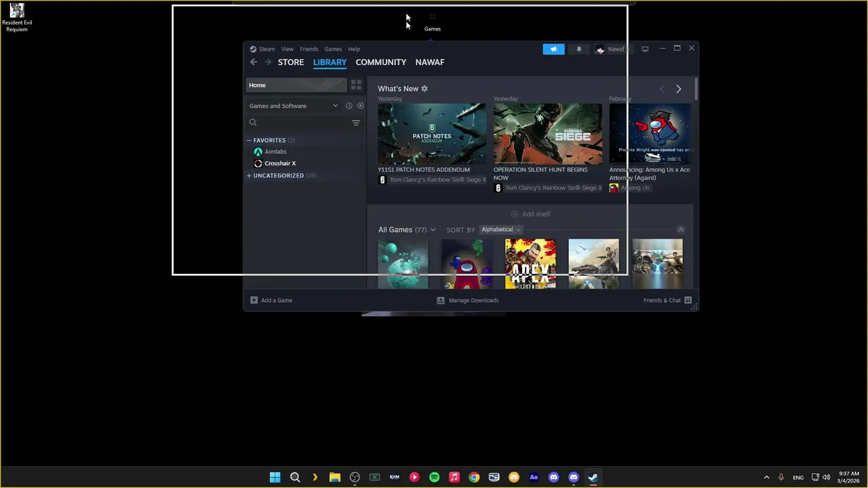
Task: Open the clock showing 9:37 AM
Action: (x=849, y=477)
